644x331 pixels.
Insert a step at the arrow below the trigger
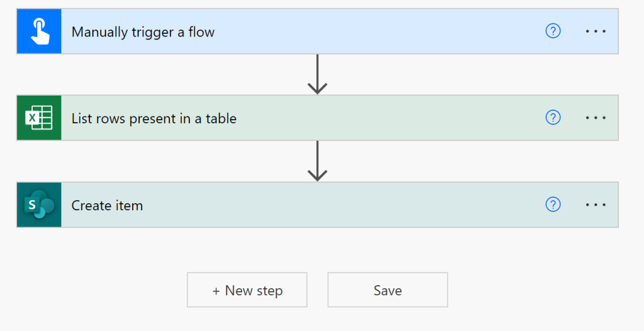coord(318,74)
